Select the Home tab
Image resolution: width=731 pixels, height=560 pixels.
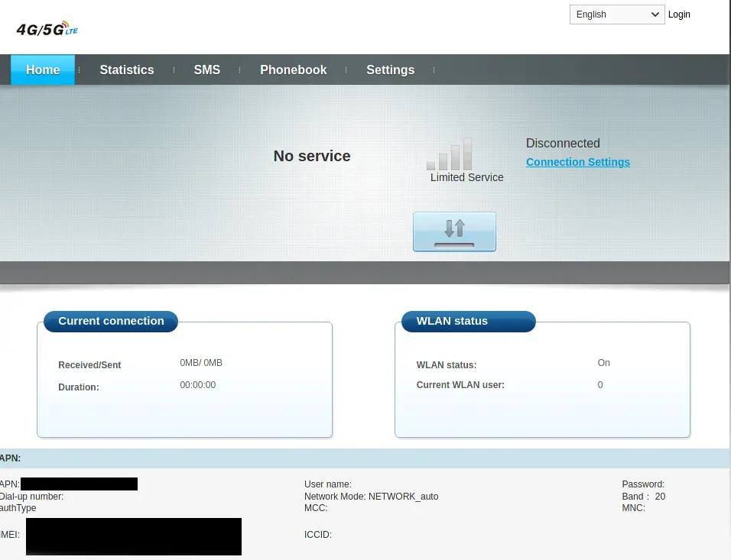(x=43, y=70)
